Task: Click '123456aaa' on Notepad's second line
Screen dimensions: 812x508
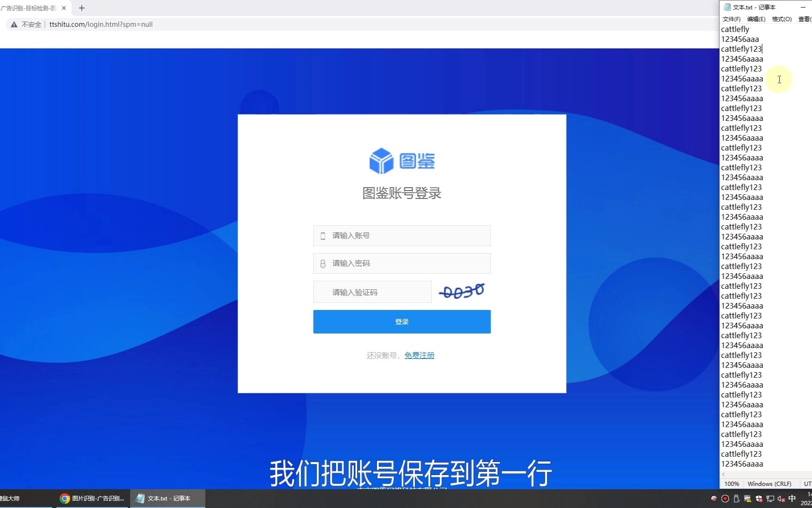Action: click(x=740, y=39)
